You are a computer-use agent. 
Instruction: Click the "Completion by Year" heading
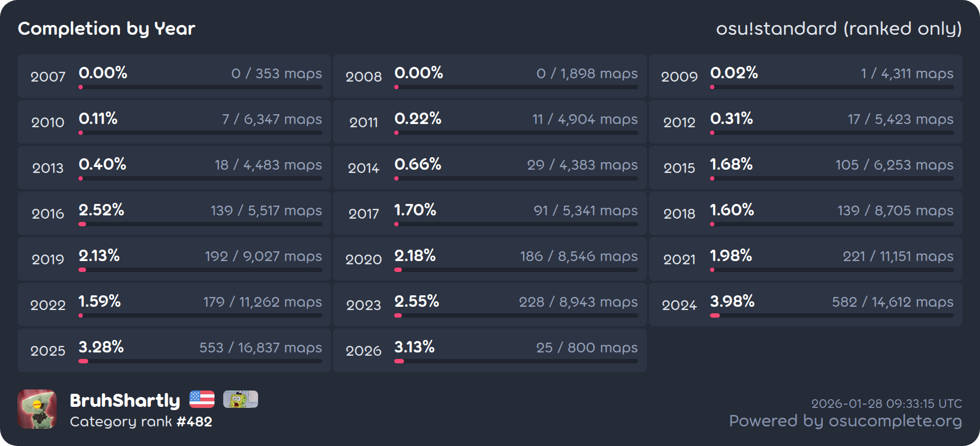click(x=107, y=28)
